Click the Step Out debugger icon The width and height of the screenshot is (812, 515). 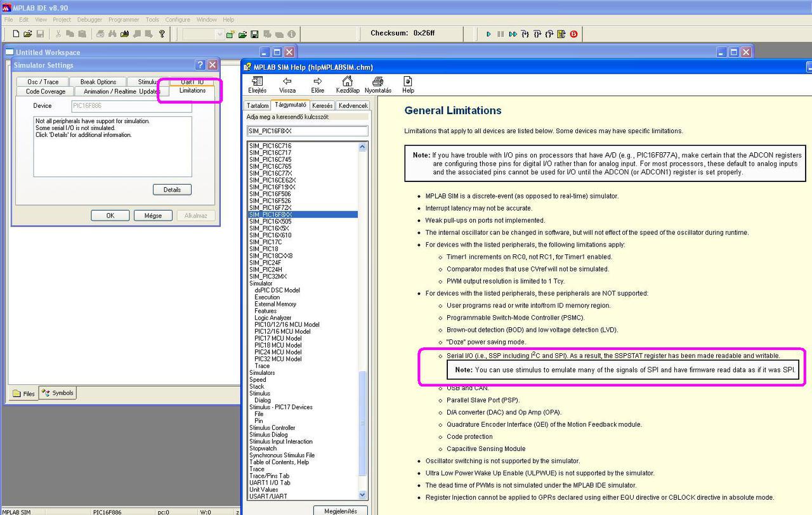click(549, 34)
